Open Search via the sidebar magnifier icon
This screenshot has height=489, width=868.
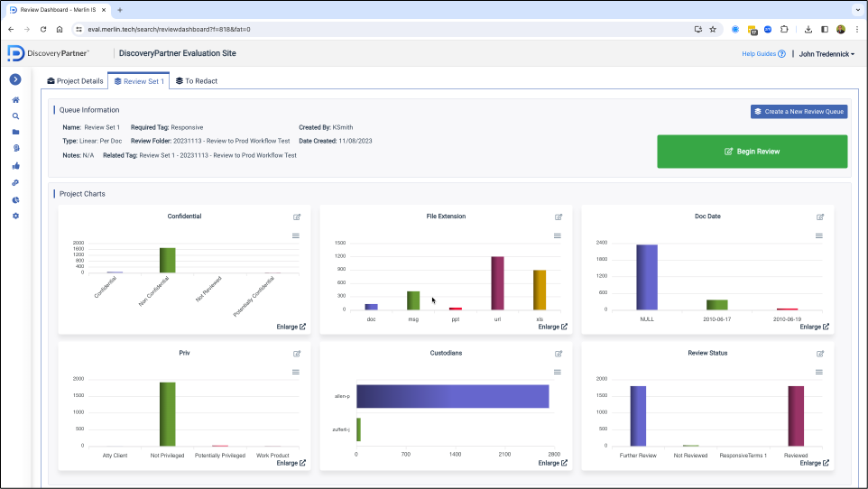[x=15, y=115]
